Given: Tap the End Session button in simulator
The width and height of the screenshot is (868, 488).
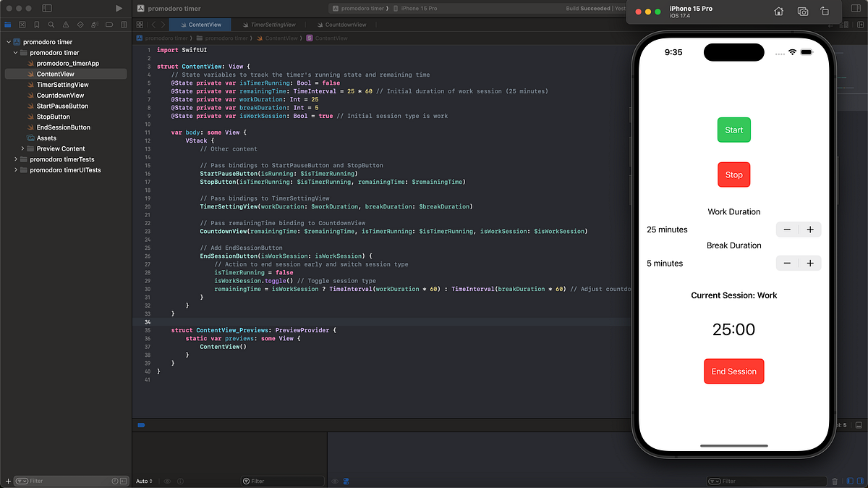Looking at the screenshot, I should tap(733, 371).
